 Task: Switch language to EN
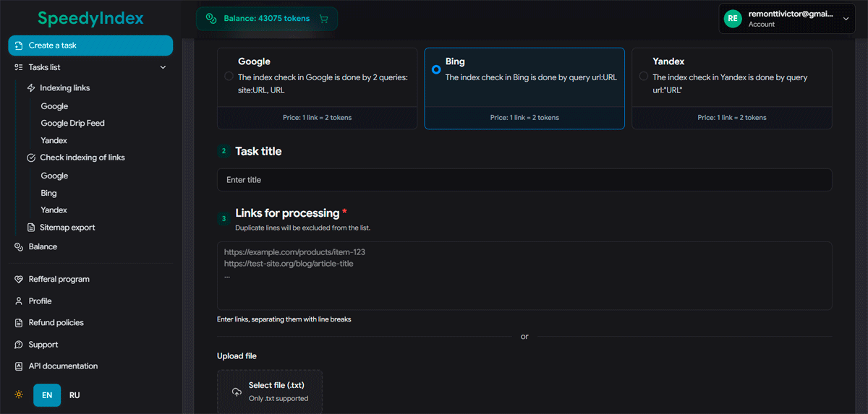47,395
